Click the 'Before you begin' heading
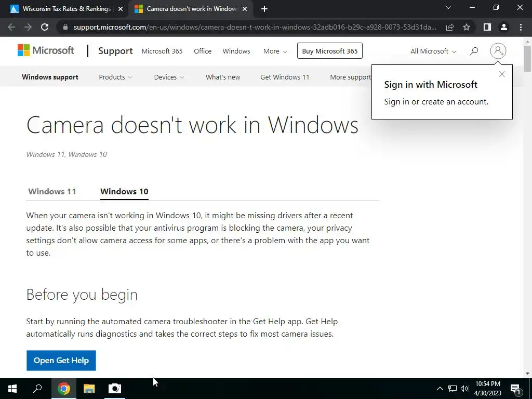This screenshot has width=532, height=399. [x=82, y=295]
